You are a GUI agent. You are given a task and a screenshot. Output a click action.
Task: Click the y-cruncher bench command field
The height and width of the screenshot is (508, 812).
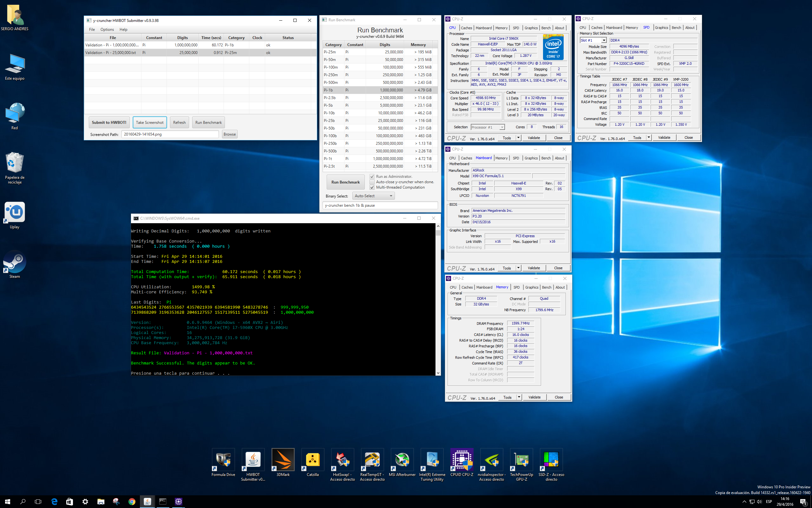coord(380,205)
